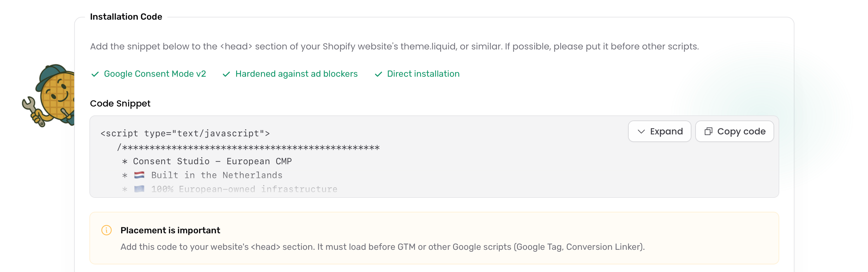Copy the code snippet text
Viewport: 868px width, 272px height.
point(735,131)
